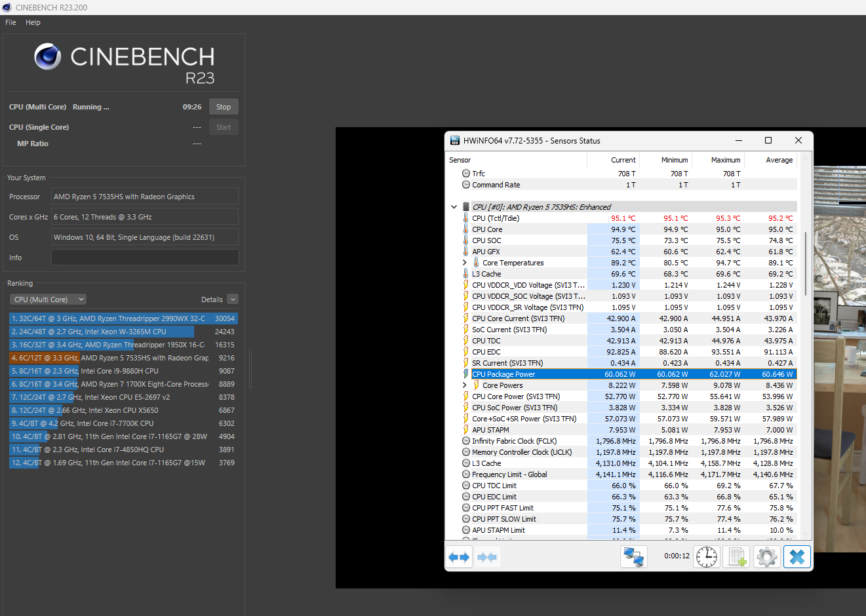Click circle icon beside Frequency Limit - Global
The image size is (866, 616).
point(466,474)
